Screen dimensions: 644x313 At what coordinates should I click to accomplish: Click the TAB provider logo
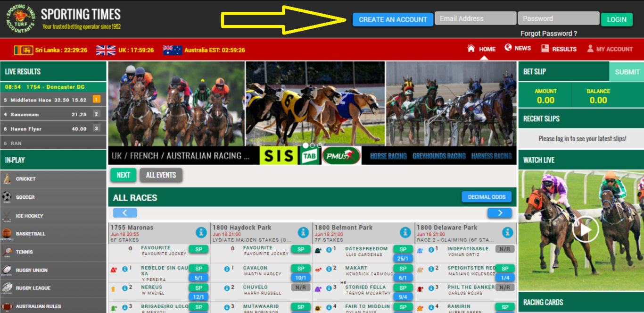coord(309,156)
